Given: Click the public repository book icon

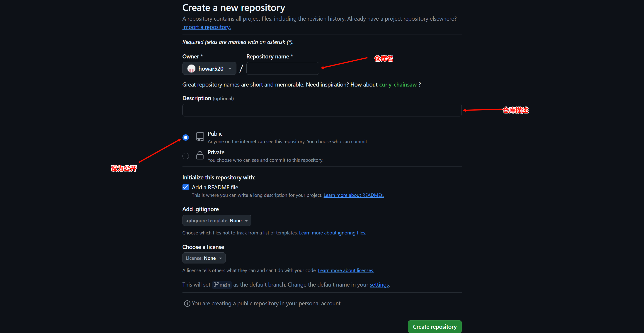Looking at the screenshot, I should [200, 137].
